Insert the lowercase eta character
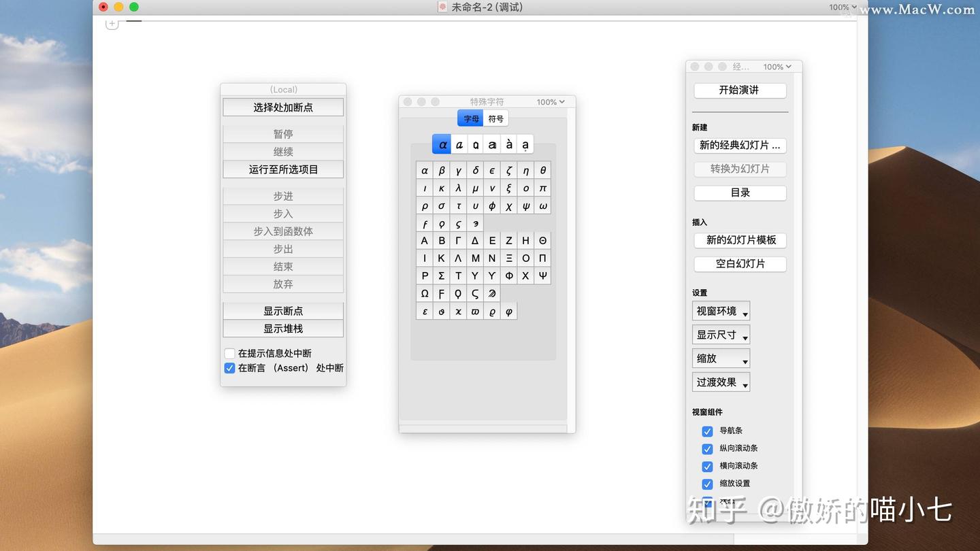This screenshot has height=551, width=980. click(x=525, y=170)
